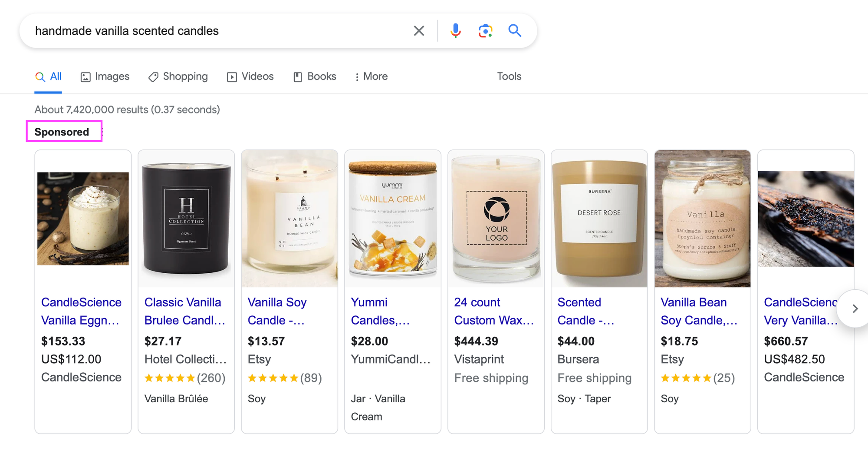
Task: Click the search input field
Action: (x=217, y=30)
